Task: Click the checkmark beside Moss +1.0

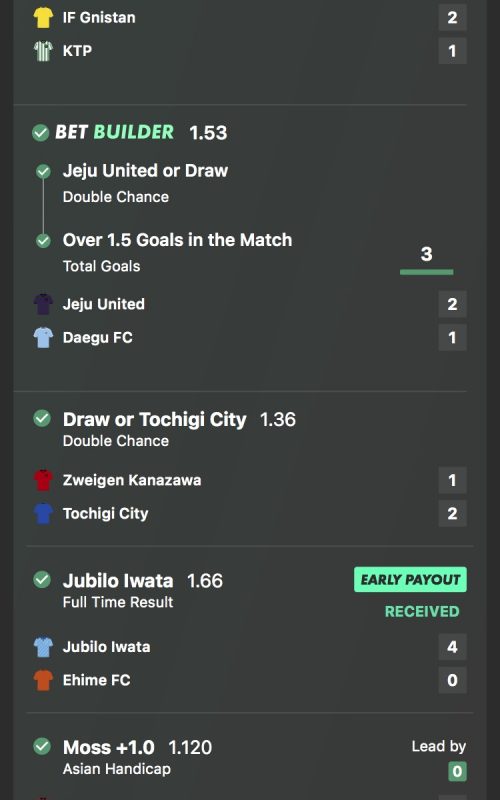Action: [x=42, y=746]
